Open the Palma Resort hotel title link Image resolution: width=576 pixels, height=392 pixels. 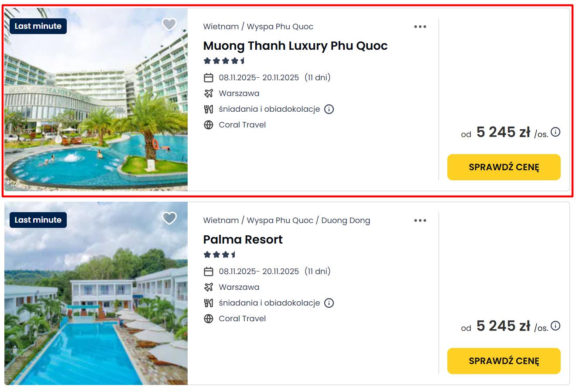pos(243,240)
